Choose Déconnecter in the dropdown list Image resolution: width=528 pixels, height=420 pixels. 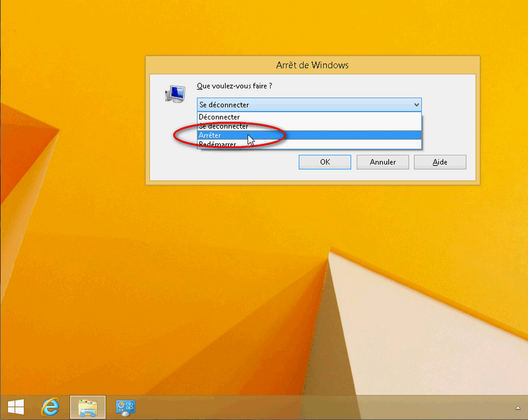tap(309, 117)
